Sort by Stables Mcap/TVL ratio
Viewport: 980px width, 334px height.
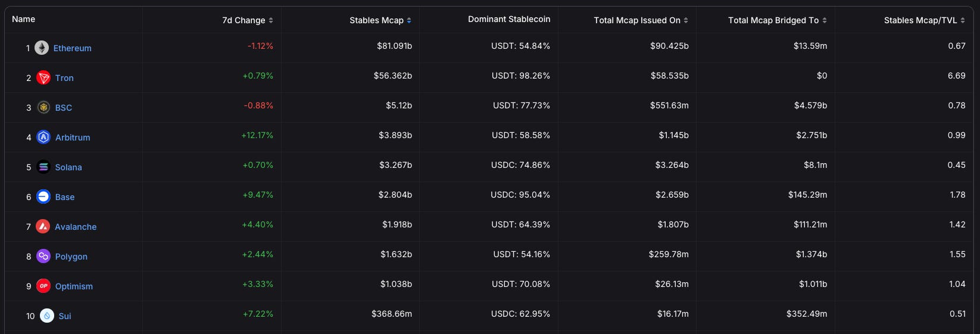pos(924,20)
